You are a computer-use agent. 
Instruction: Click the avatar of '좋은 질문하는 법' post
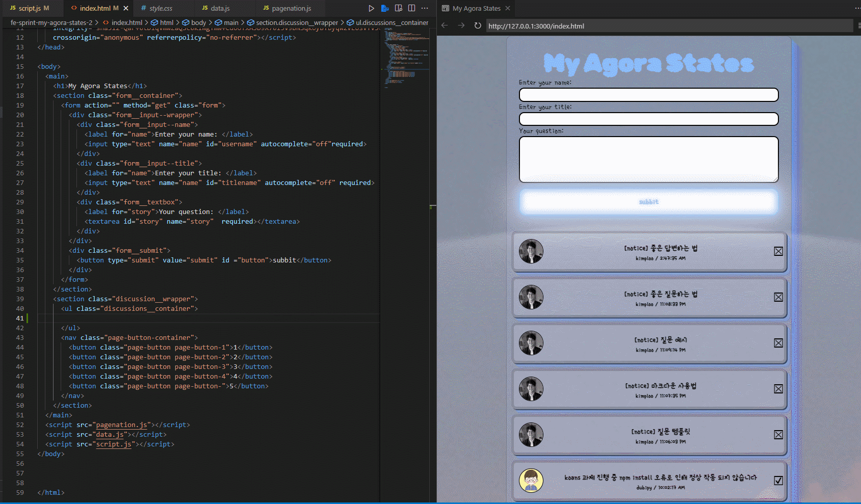tap(531, 297)
